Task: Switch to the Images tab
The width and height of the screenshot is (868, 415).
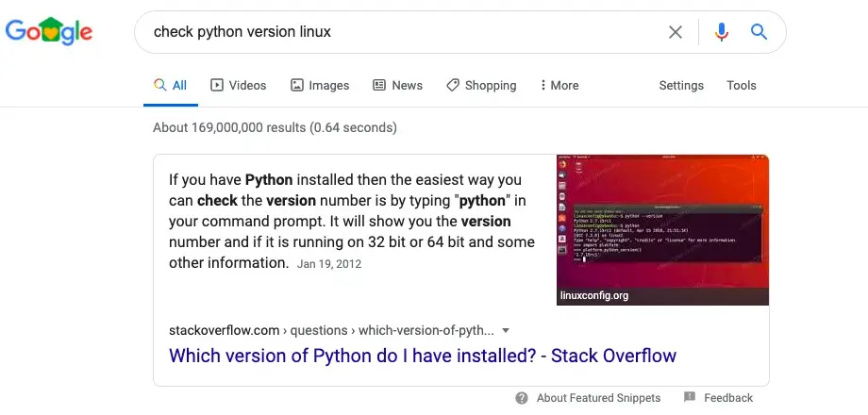Action: click(320, 85)
